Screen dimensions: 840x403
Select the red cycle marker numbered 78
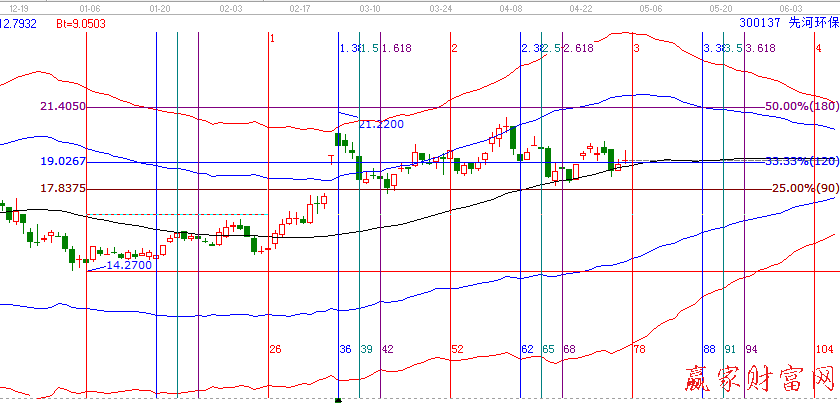[x=640, y=349]
